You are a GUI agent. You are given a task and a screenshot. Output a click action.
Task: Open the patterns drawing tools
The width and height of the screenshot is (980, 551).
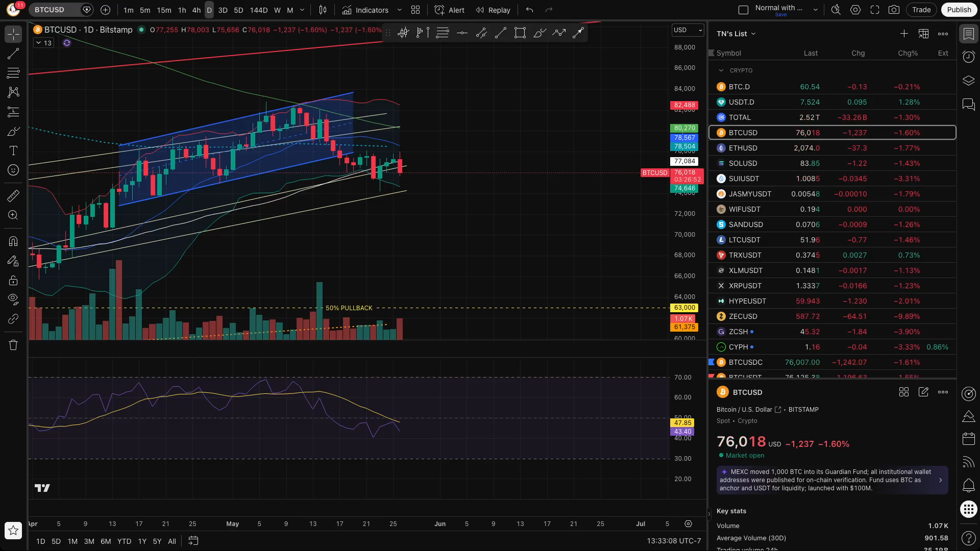pos(13,92)
